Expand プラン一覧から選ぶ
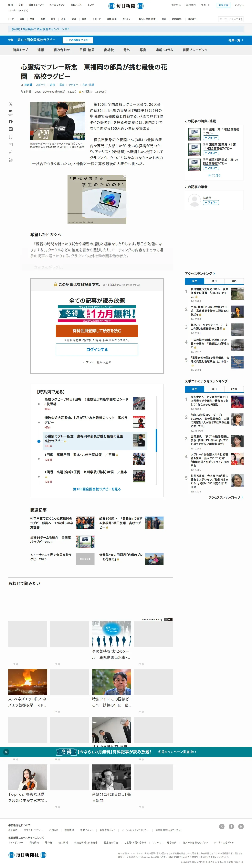 (97, 362)
